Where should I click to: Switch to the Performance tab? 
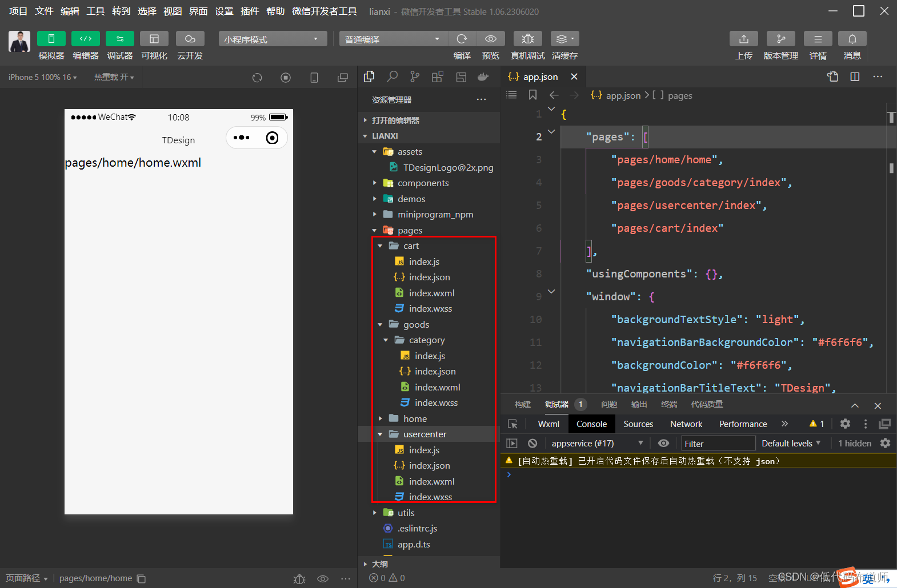[x=743, y=424]
